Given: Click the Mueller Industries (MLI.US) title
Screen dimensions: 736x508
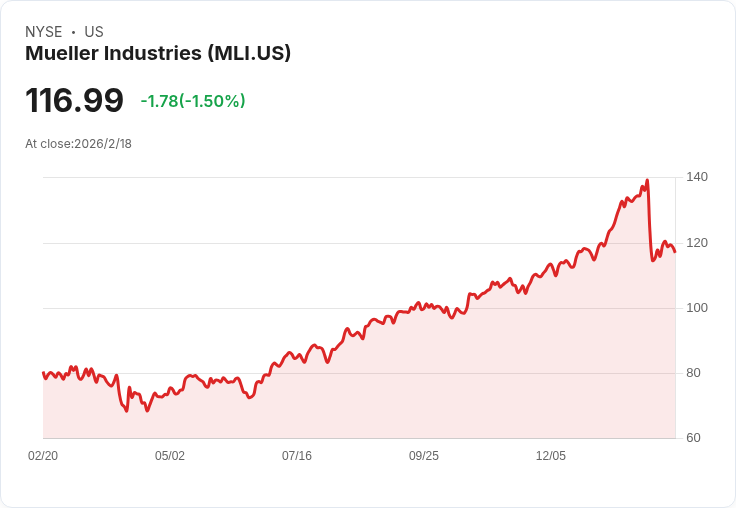Looking at the screenshot, I should coord(158,54).
